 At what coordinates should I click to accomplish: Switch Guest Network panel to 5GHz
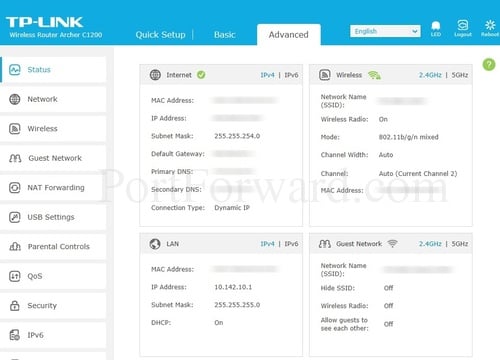coord(460,244)
